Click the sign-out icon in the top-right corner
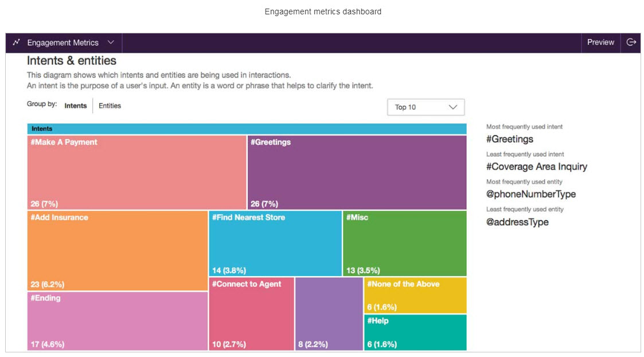The height and width of the screenshot is (357, 644). [632, 42]
